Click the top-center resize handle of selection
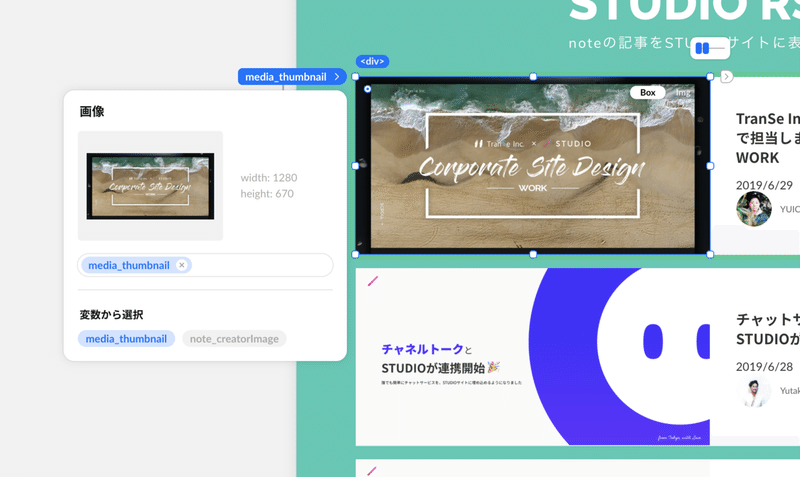 [533, 77]
